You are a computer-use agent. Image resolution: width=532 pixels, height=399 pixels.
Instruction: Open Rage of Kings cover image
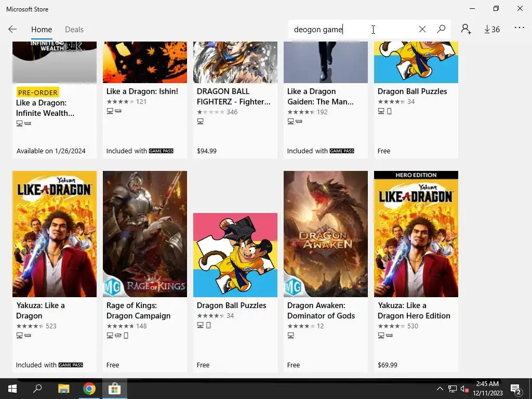145,234
